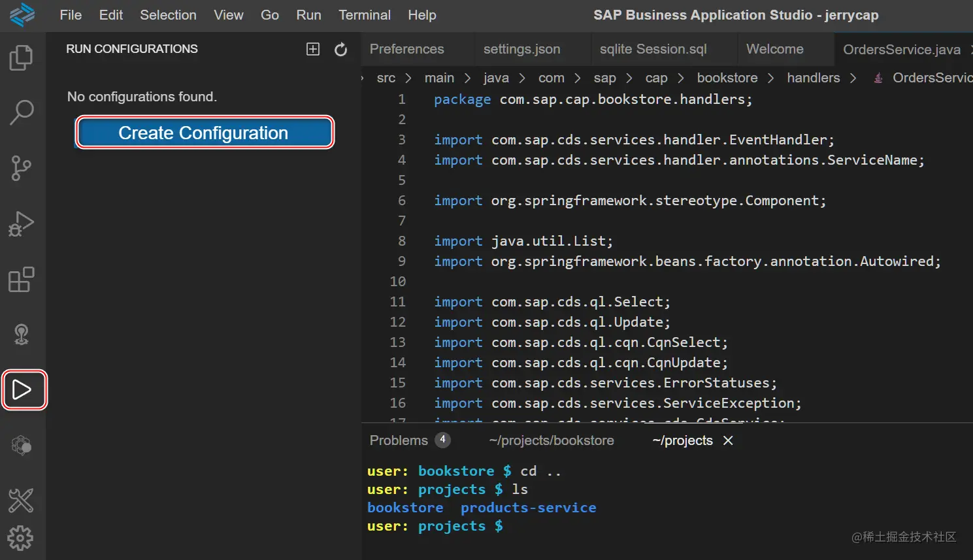Open the Explorer view in activity bar
This screenshot has width=973, height=560.
21,58
